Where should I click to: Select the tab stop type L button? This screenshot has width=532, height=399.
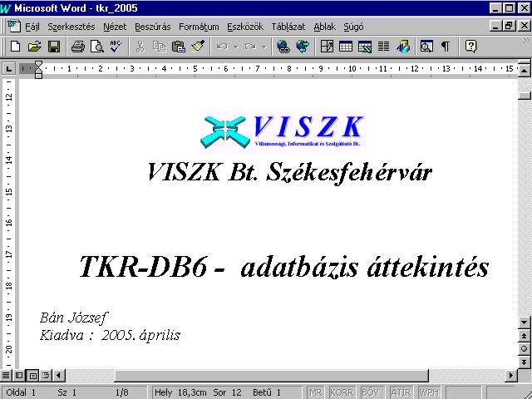pyautogui.click(x=8, y=69)
